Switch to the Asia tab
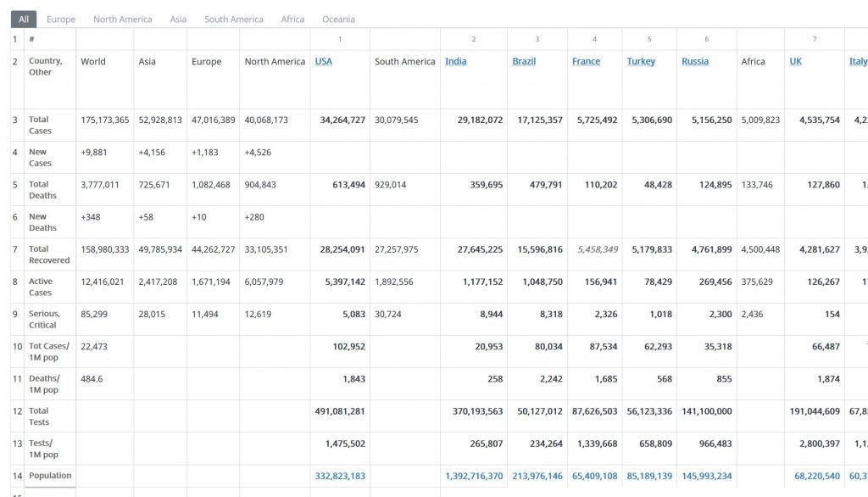 (x=178, y=19)
